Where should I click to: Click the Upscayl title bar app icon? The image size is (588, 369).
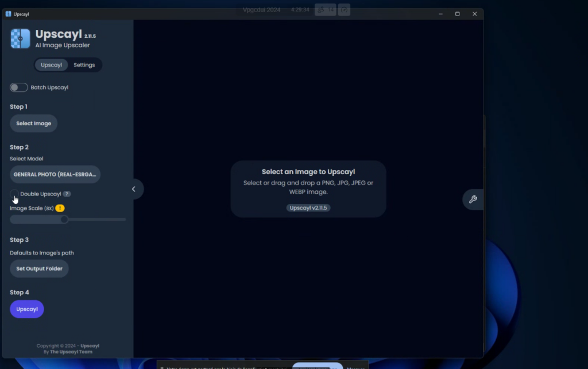click(x=8, y=14)
